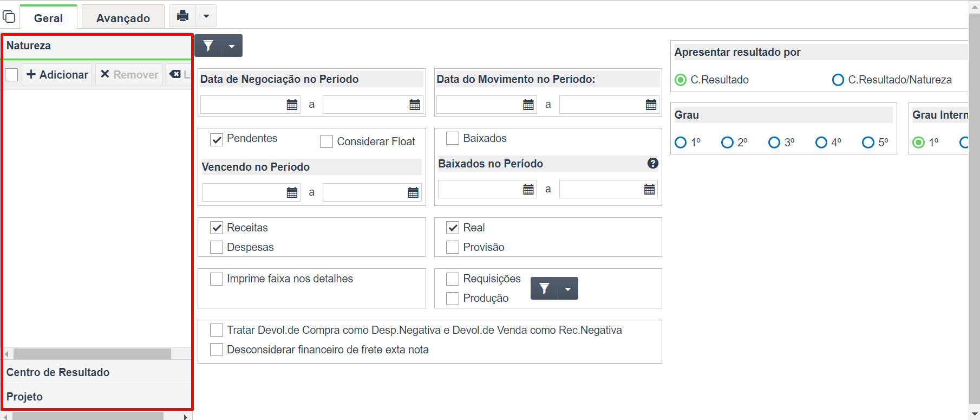Open calendar for Vencendo no Período end date
Screen dimensions: 980x420
413,192
